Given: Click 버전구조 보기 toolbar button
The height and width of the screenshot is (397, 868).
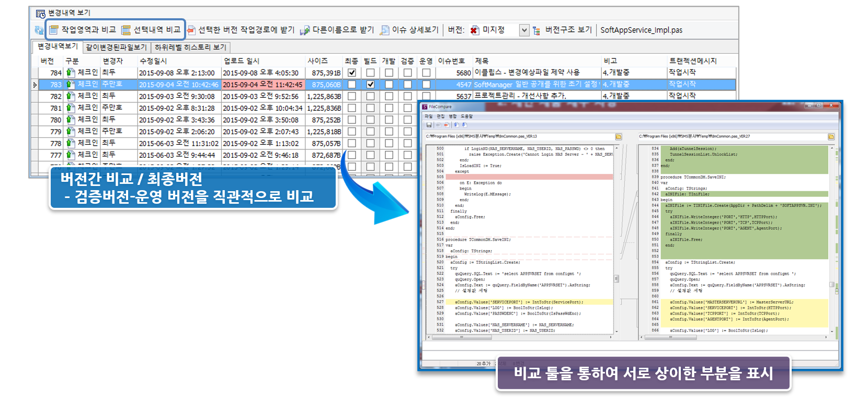Looking at the screenshot, I should pos(563,30).
